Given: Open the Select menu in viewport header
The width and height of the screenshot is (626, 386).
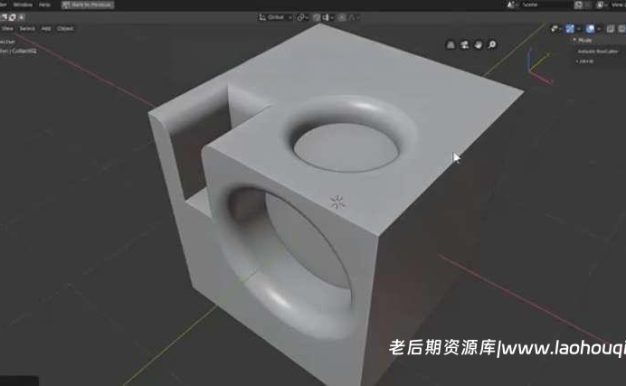Looking at the screenshot, I should tap(27, 28).
